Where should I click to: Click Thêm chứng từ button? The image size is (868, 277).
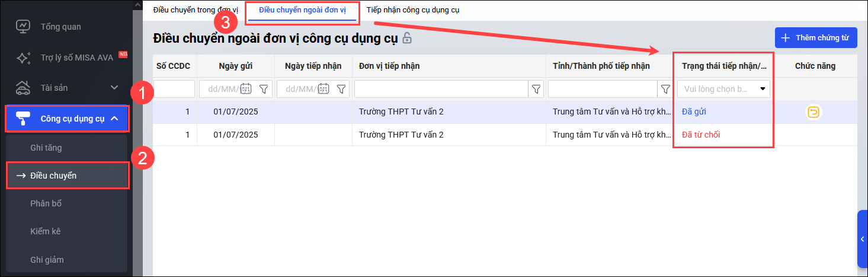(x=815, y=37)
